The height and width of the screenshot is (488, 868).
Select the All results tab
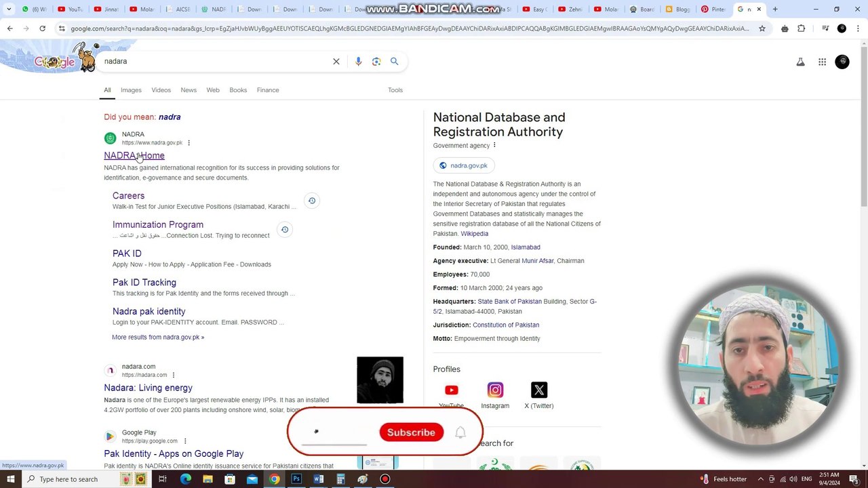coord(107,90)
